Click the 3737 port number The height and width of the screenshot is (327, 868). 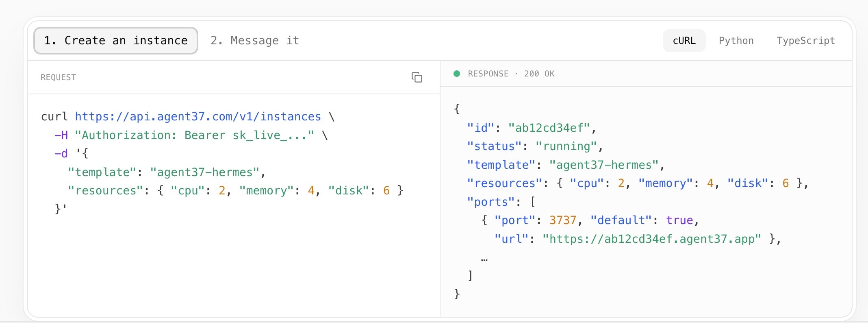pyautogui.click(x=563, y=220)
